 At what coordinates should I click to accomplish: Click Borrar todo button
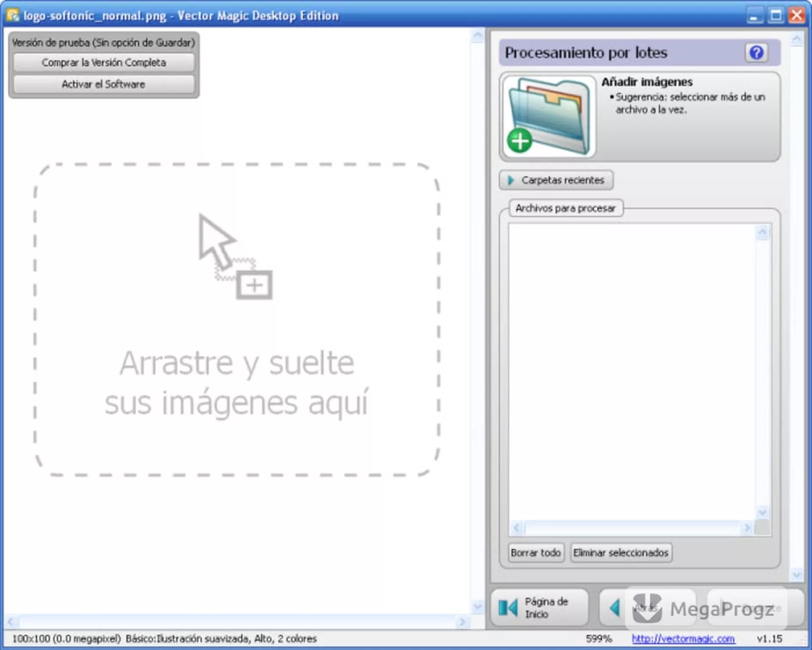pyautogui.click(x=536, y=553)
